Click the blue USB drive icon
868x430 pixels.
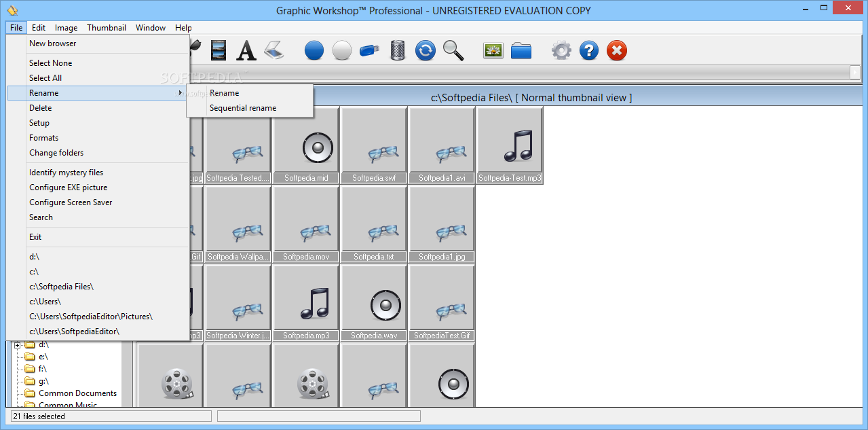[x=370, y=50]
